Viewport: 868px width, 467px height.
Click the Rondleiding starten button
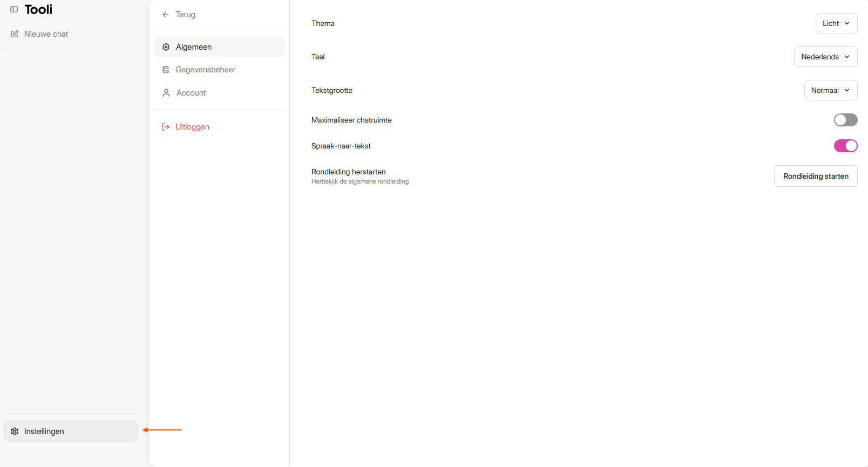point(816,176)
